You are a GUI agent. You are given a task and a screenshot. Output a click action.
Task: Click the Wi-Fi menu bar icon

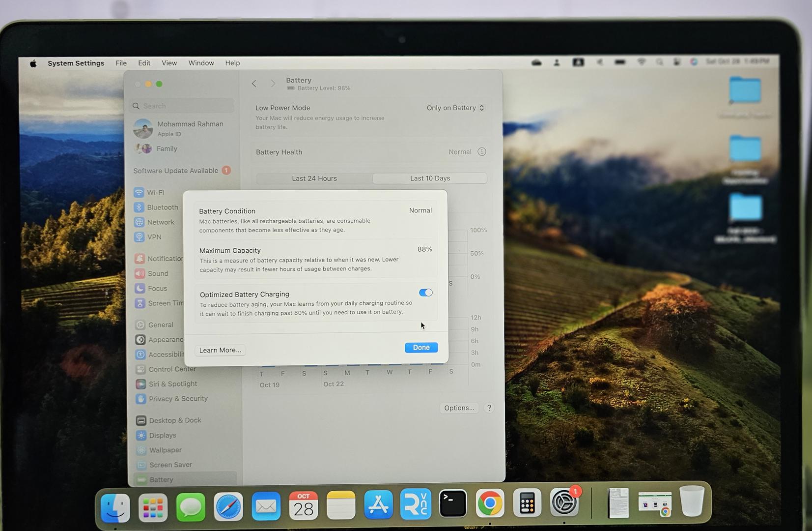641,62
